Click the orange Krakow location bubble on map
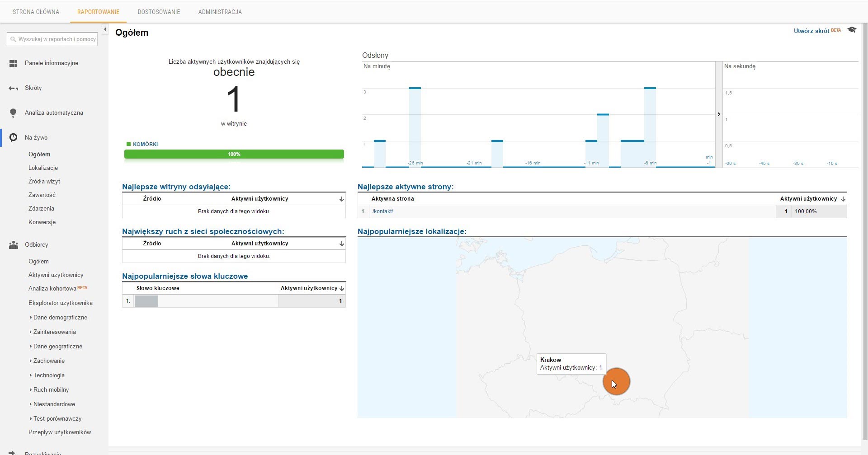868x455 pixels. [616, 381]
